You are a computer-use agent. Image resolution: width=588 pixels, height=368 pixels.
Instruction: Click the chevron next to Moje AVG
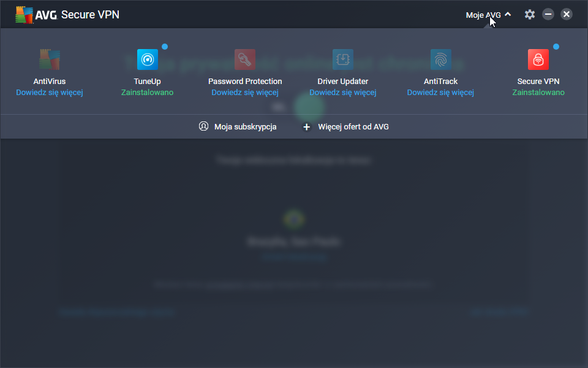click(508, 14)
